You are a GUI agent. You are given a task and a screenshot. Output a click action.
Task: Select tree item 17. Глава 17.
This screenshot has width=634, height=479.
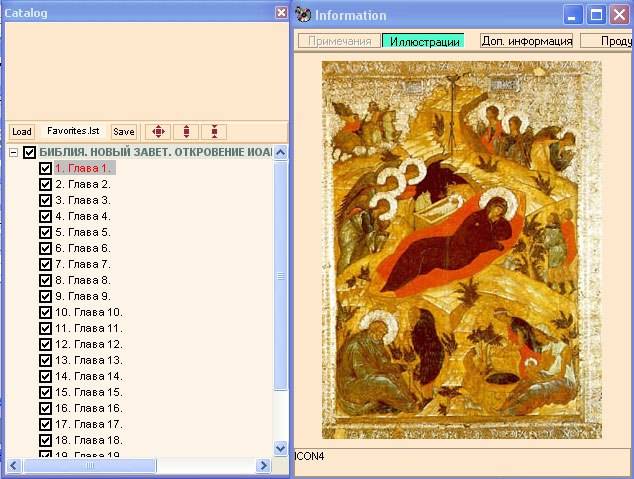(89, 424)
